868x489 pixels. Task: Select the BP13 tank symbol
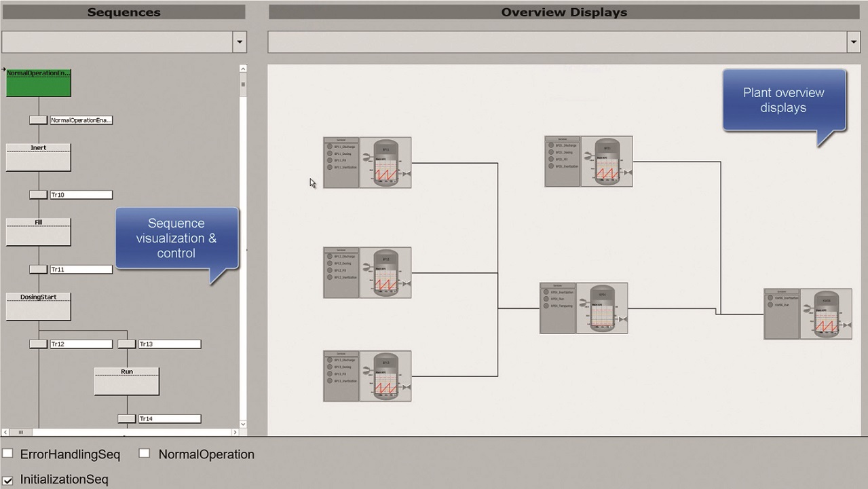point(385,376)
